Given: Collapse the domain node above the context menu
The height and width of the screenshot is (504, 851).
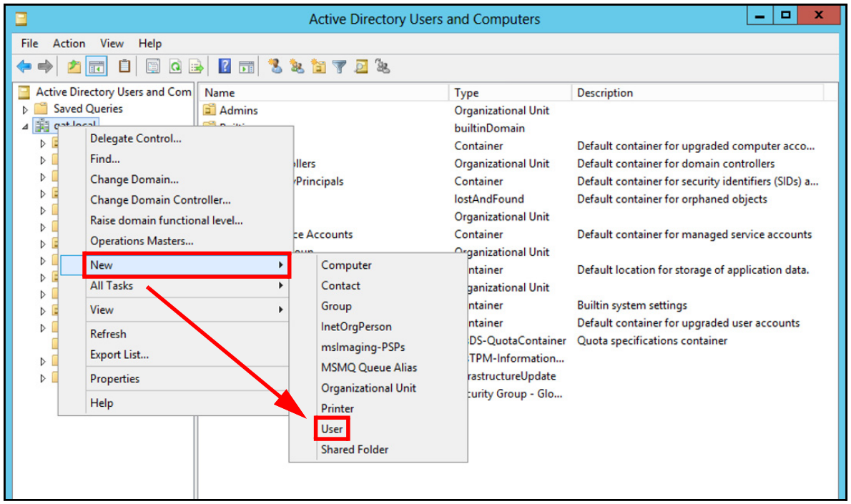Looking at the screenshot, I should point(25,127).
